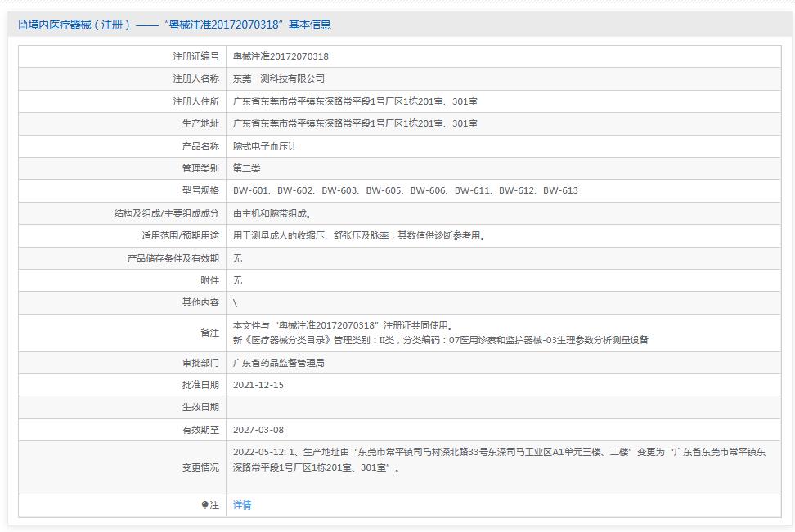Select expiry date 2027-03-08
Image resolution: width=795 pixels, height=532 pixels.
tap(258, 430)
